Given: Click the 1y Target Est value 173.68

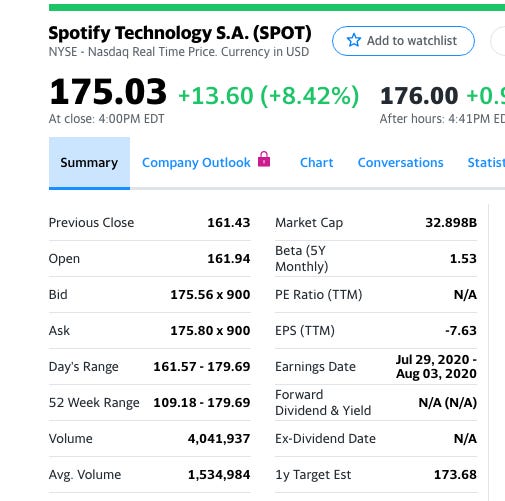Looking at the screenshot, I should click(x=455, y=475).
